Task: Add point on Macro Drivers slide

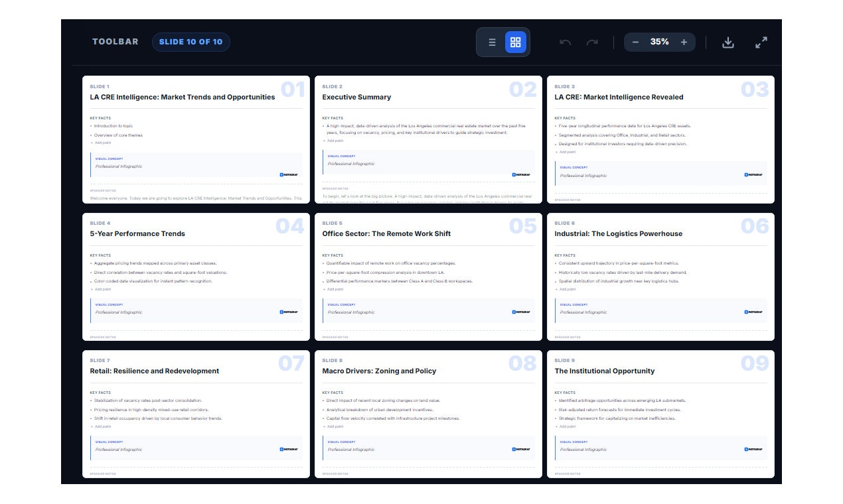Action: pos(333,426)
